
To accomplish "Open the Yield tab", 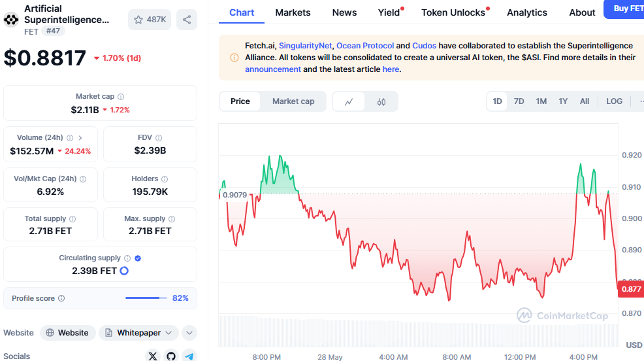I will coord(389,12).
